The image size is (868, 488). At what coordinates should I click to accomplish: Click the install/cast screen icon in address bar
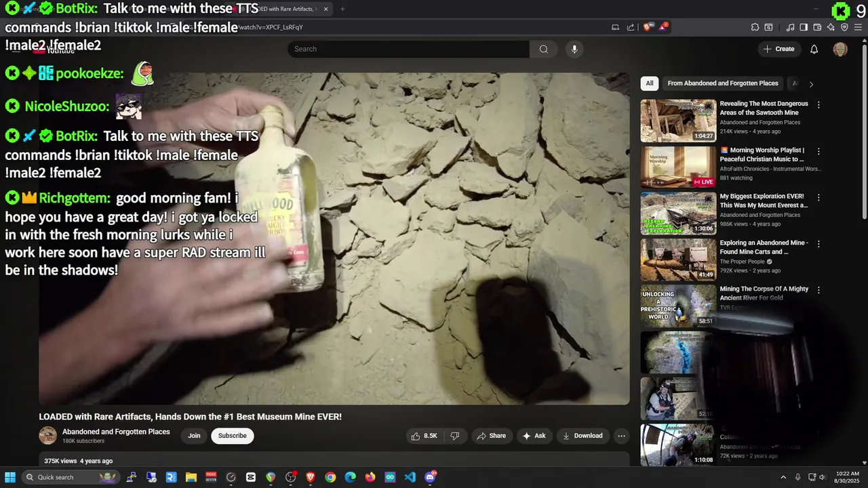615,27
